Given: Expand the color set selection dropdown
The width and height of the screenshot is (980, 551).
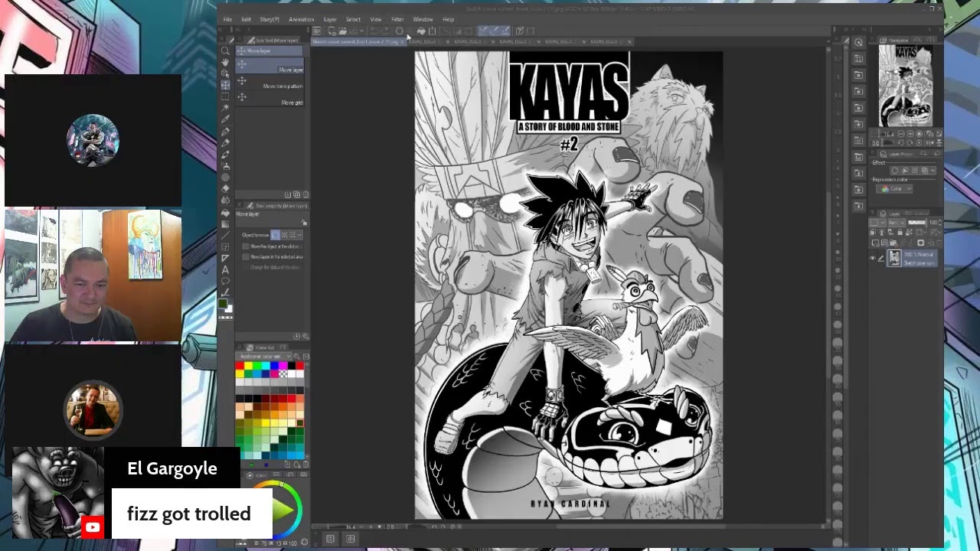Looking at the screenshot, I should [x=265, y=357].
